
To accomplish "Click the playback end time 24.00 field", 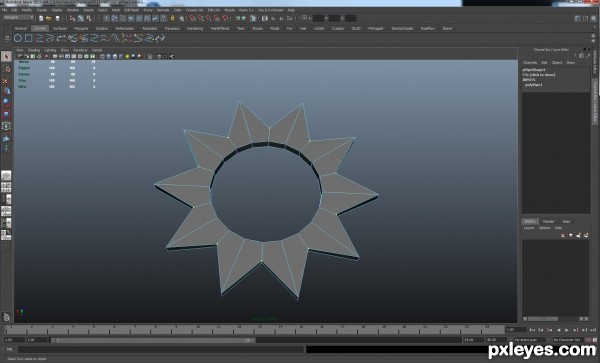I will click(473, 340).
